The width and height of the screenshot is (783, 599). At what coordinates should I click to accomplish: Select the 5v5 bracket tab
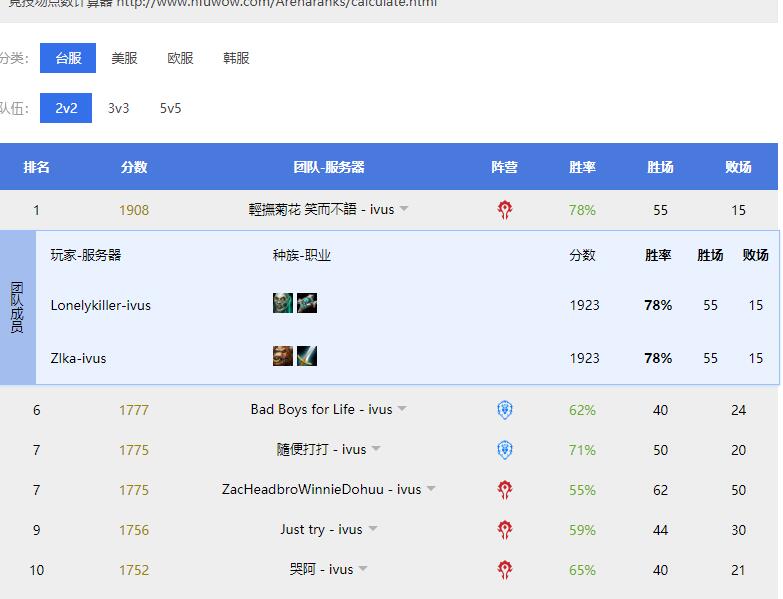click(x=171, y=108)
